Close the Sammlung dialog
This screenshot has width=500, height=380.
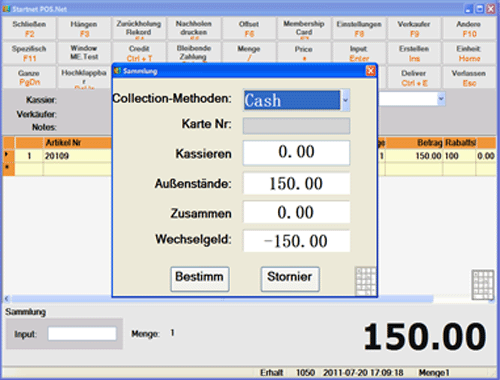point(370,71)
